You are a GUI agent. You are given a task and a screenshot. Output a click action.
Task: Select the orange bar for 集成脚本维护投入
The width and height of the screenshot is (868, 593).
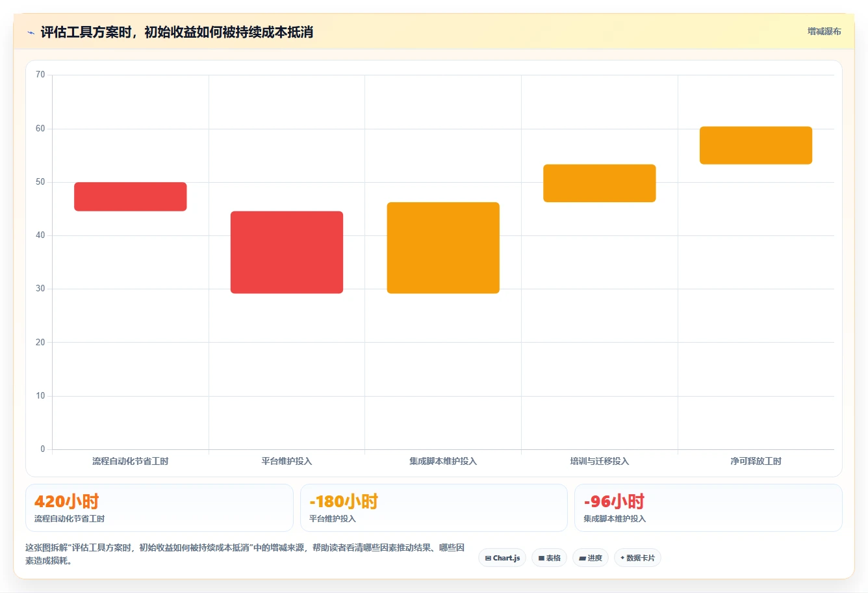pos(443,248)
